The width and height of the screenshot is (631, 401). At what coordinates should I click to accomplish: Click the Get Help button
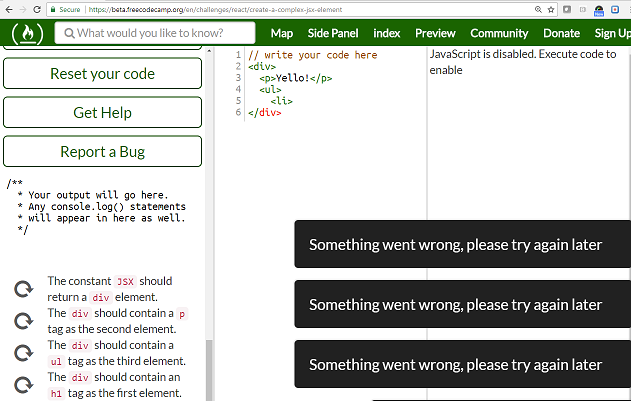tap(102, 112)
